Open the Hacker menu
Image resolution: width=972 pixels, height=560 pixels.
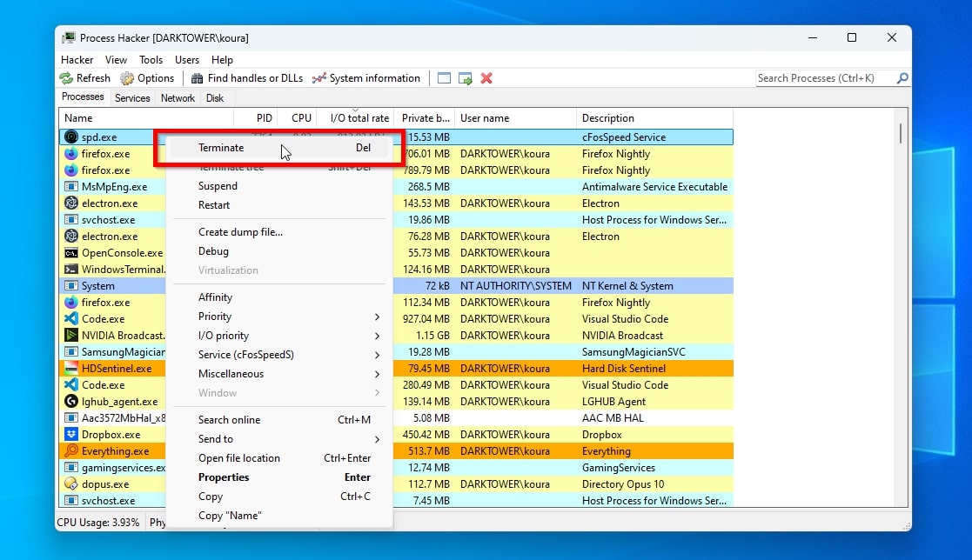tap(77, 60)
